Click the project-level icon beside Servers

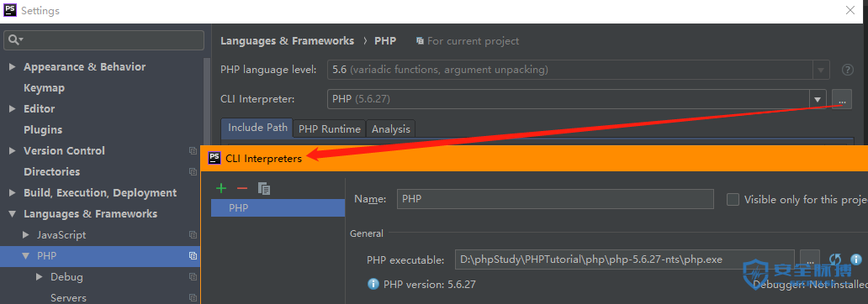click(x=193, y=298)
